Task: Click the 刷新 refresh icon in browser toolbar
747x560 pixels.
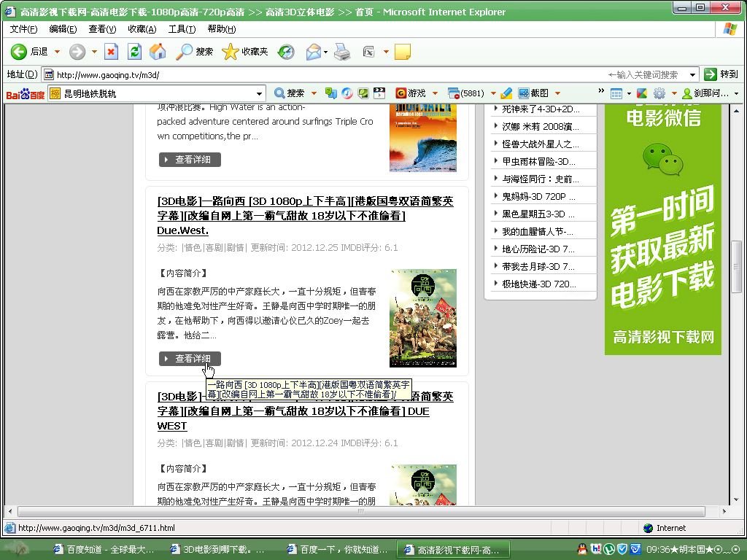Action: 134,52
